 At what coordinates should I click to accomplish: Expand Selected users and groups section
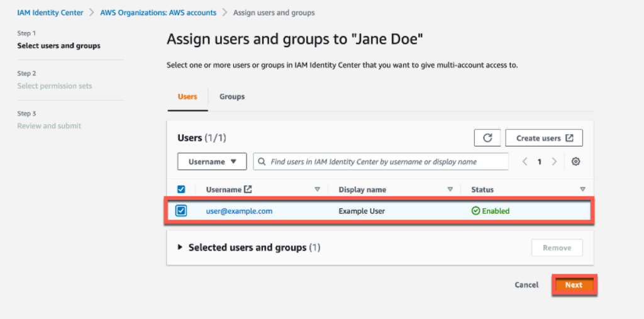pos(180,247)
